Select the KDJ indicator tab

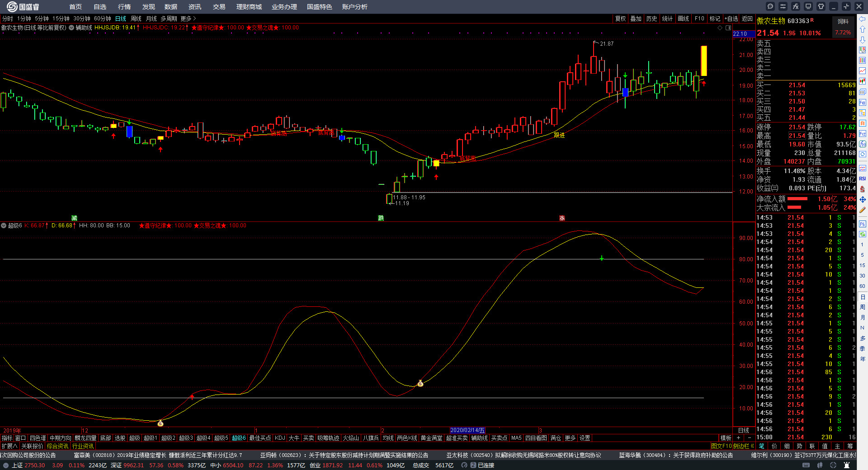280,438
